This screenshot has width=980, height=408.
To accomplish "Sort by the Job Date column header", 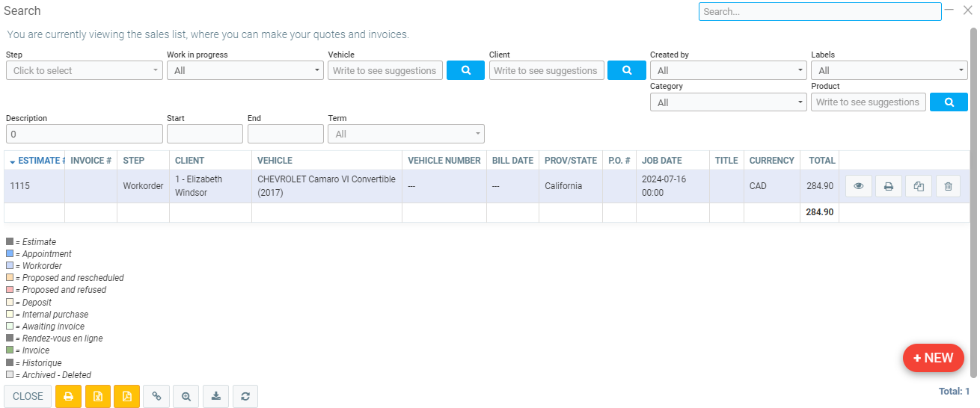I will 661,161.
